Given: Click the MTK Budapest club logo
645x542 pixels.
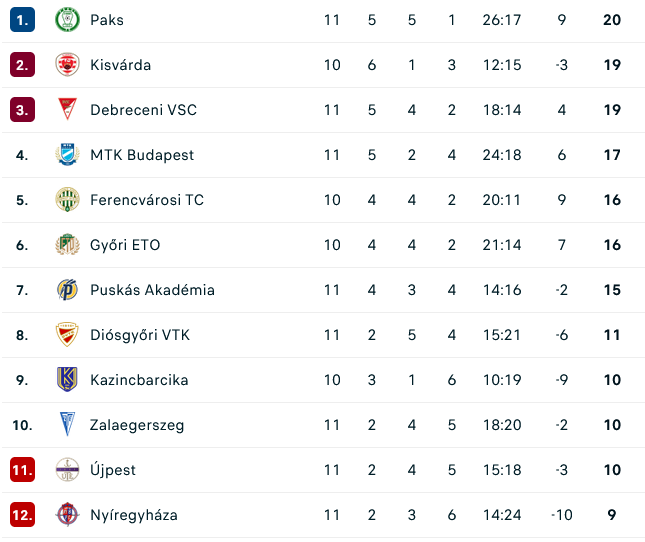Looking at the screenshot, I should point(67,155).
